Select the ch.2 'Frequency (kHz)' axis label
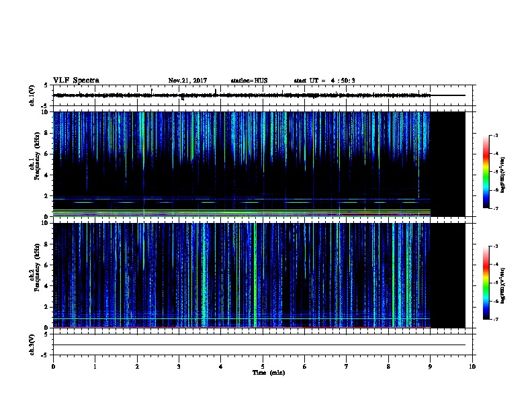This screenshot has height=411, width=532. [37, 267]
